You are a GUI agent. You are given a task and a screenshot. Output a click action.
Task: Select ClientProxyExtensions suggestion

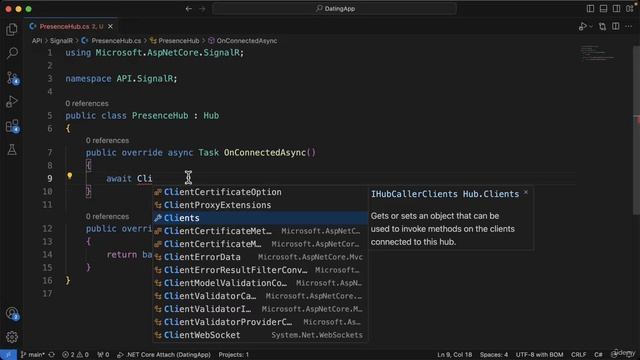(x=260, y=205)
